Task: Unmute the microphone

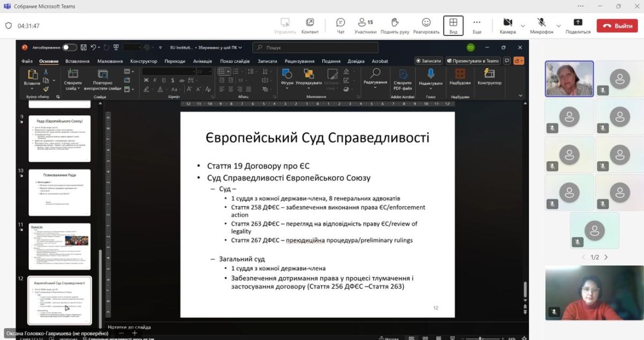Action: (541, 25)
